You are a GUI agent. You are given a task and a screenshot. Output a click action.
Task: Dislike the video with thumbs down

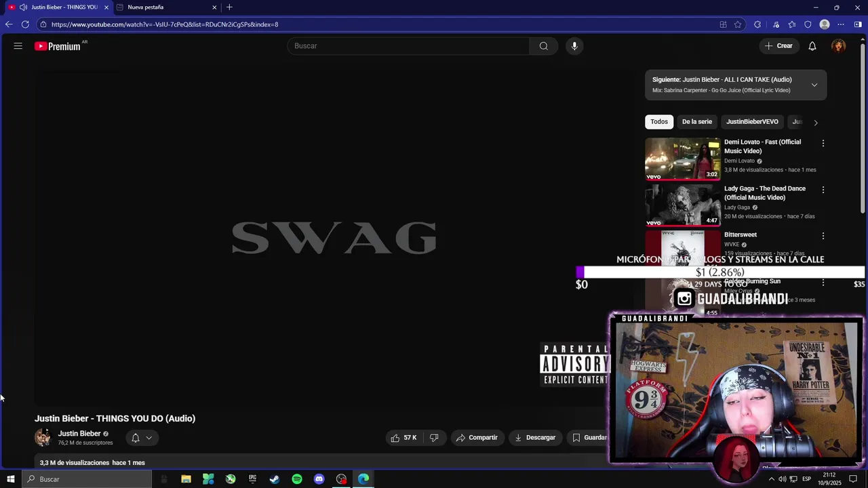click(x=434, y=438)
